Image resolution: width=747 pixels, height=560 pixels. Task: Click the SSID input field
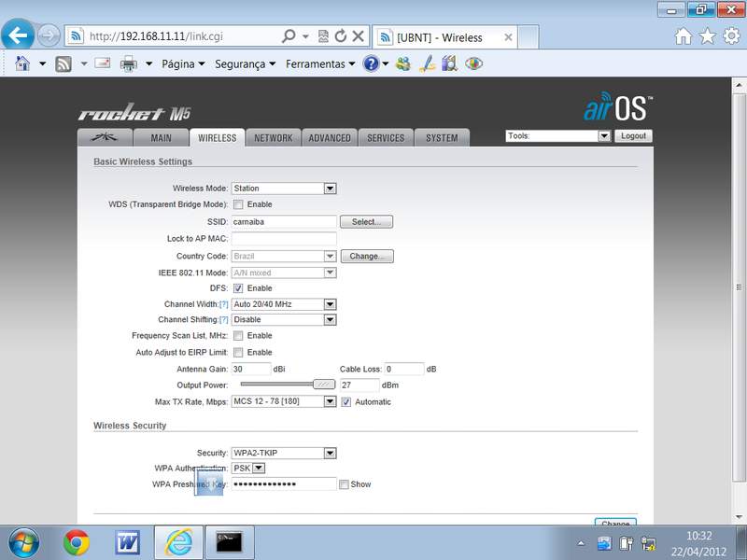pos(284,222)
